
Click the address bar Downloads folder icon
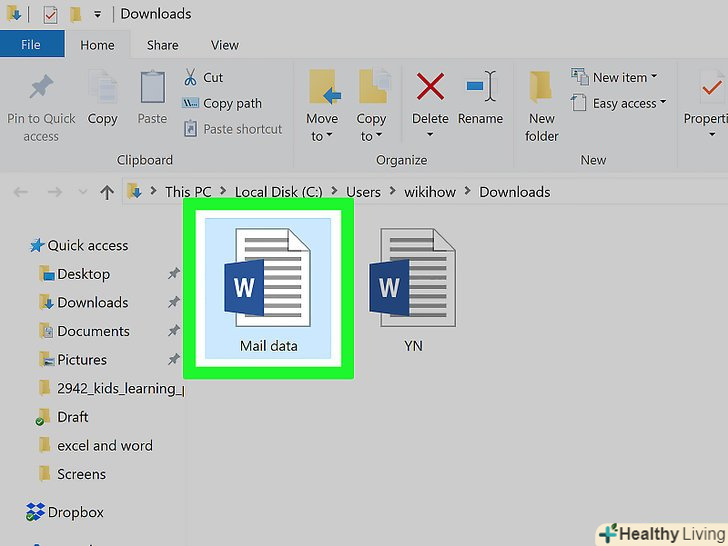pyautogui.click(x=135, y=190)
